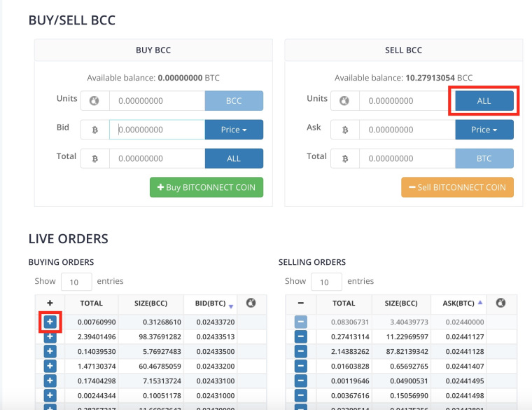Click minus icon in row 2.14383262
This screenshot has width=532, height=410.
tap(300, 351)
